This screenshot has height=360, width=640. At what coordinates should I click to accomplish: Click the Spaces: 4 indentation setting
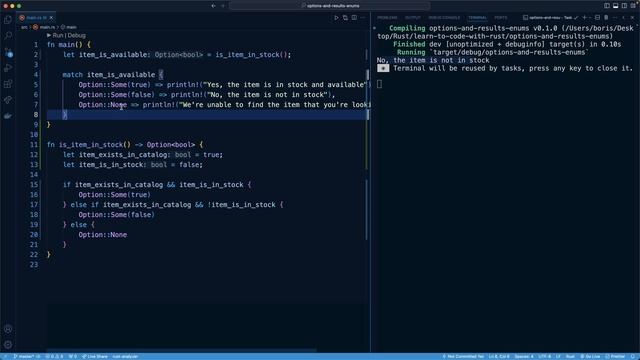[x=524, y=356]
